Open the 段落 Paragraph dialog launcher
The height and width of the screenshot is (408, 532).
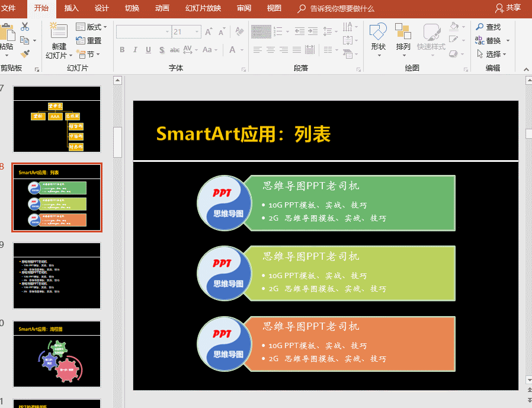coord(358,69)
